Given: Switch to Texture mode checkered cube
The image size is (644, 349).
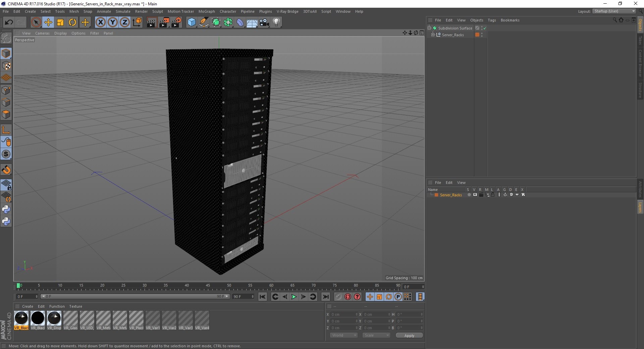Looking at the screenshot, I should (x=6, y=65).
